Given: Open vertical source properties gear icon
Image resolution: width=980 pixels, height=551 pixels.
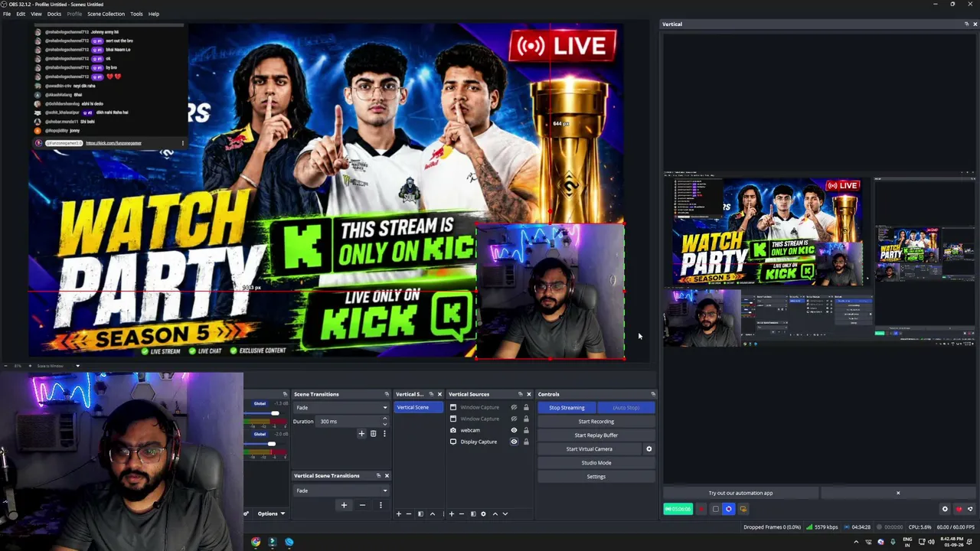Looking at the screenshot, I should click(483, 514).
